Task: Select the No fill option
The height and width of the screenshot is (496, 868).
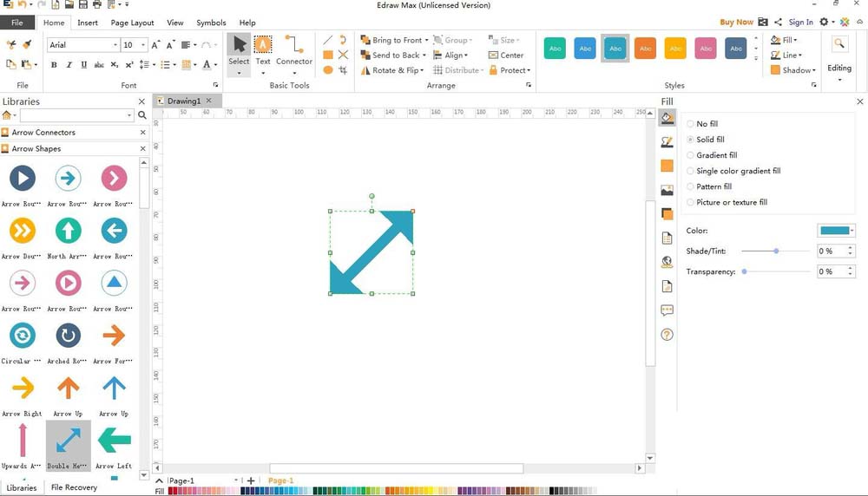Action: click(x=691, y=124)
